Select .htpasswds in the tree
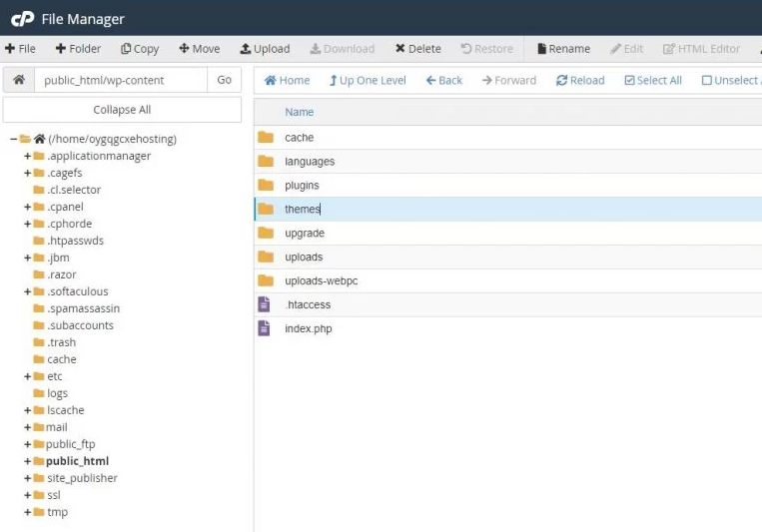Screen dimensions: 762x532 [x=75, y=241]
